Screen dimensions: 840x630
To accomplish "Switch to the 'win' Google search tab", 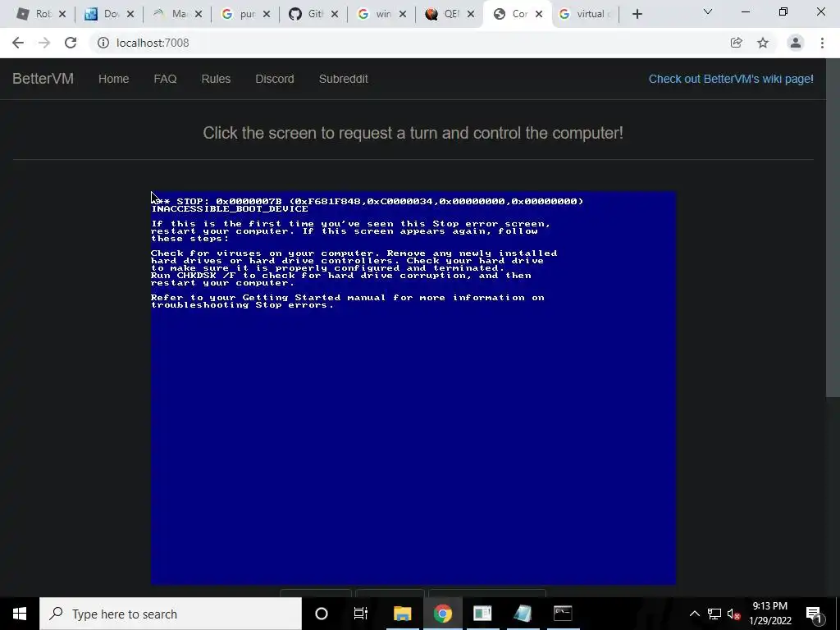I will tap(381, 14).
